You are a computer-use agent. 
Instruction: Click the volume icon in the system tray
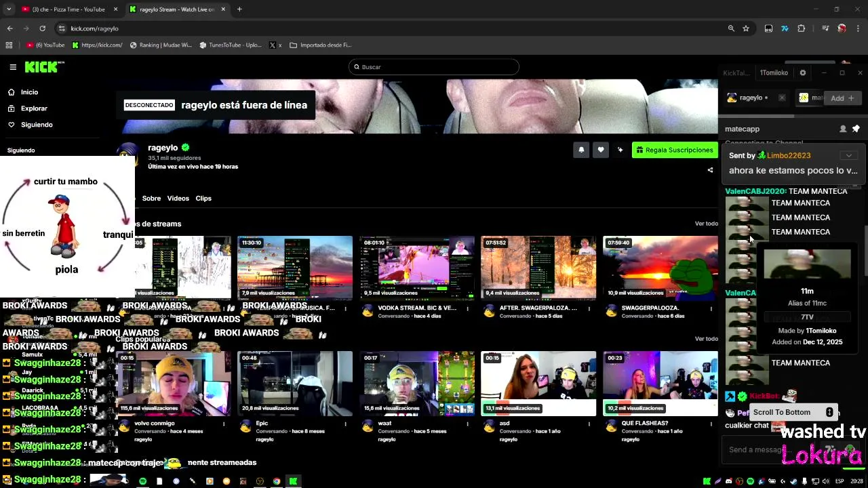pyautogui.click(x=825, y=481)
